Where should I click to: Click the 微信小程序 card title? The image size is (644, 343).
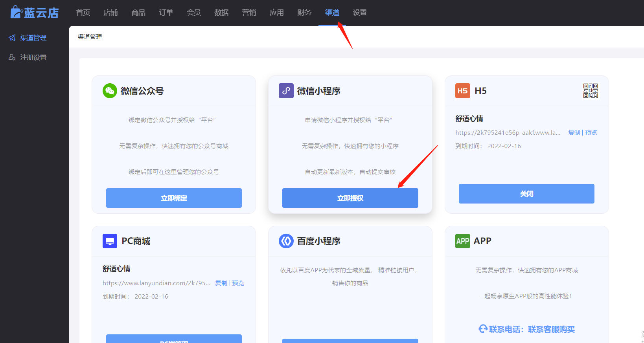pyautogui.click(x=319, y=91)
